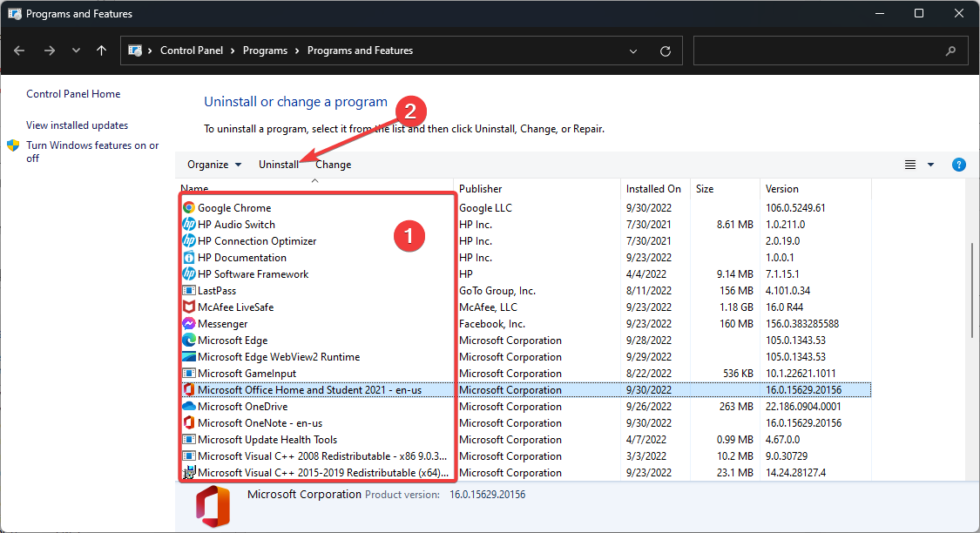Viewport: 980px width, 533px height.
Task: Select the Microsoft Visual C++ 2015-2019 Redistributable row
Action: pyautogui.click(x=525, y=472)
